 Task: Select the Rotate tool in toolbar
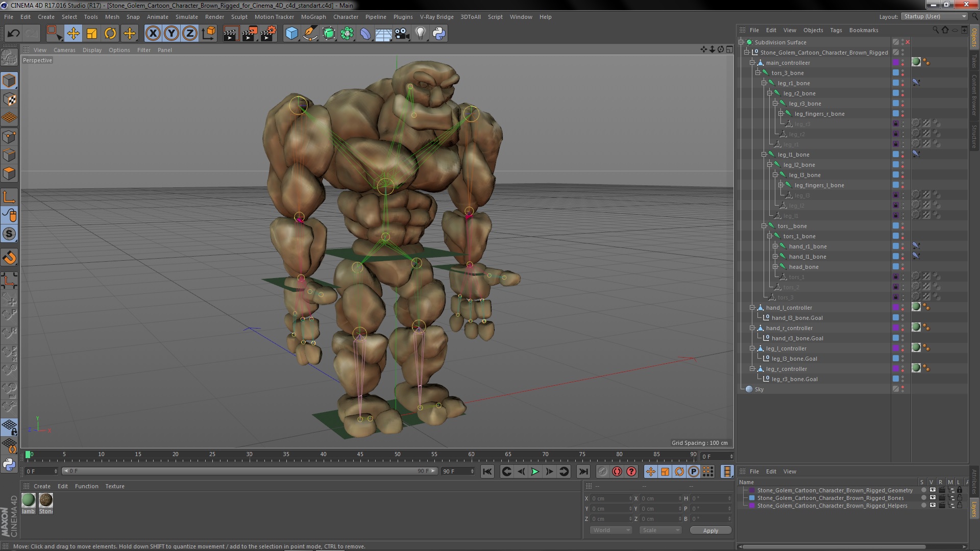coord(110,34)
